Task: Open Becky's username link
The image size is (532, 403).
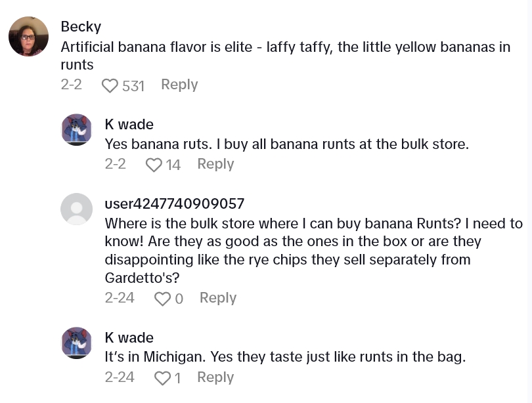Action: click(81, 26)
